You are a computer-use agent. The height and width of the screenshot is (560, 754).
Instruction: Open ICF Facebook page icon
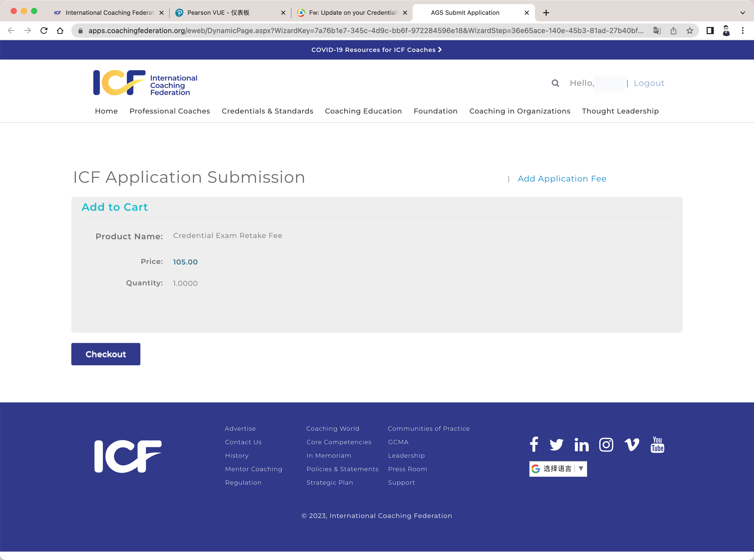pos(534,444)
